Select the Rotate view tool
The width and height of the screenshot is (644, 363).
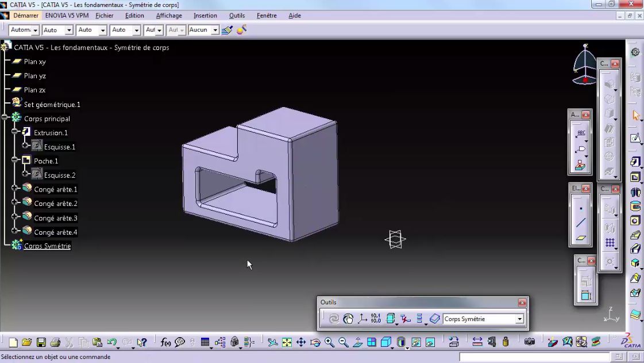[315, 342]
